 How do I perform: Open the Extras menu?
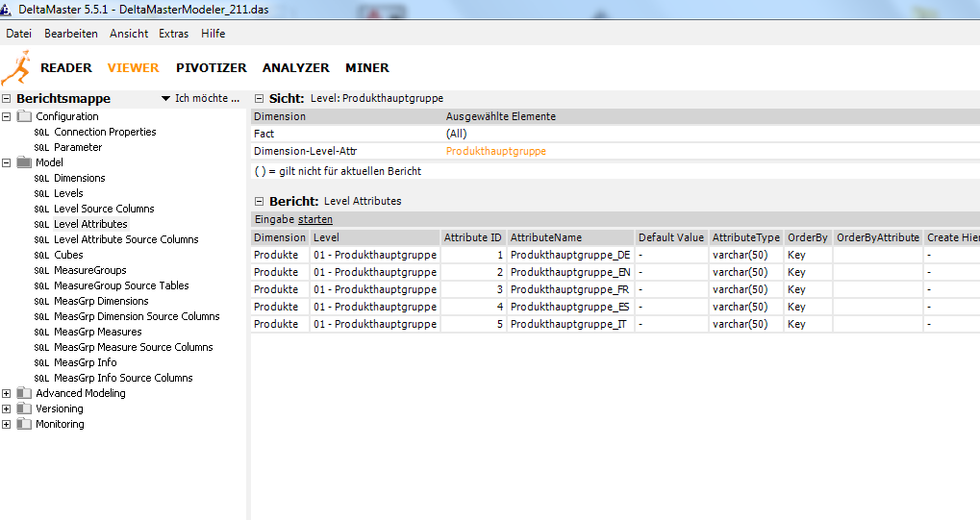coord(174,33)
